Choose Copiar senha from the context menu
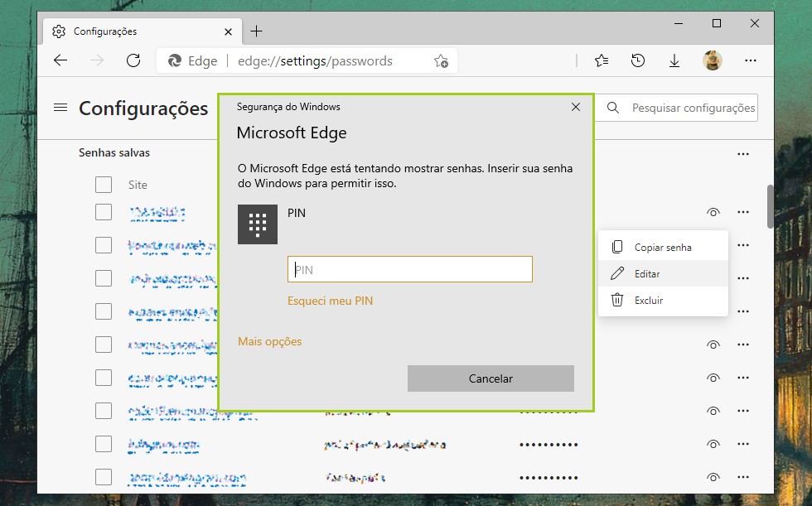 [663, 248]
